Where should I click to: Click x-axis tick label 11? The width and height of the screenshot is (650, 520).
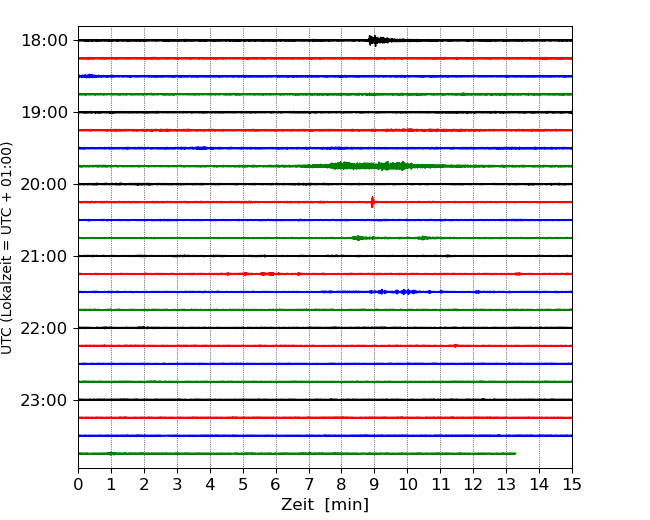click(x=441, y=484)
